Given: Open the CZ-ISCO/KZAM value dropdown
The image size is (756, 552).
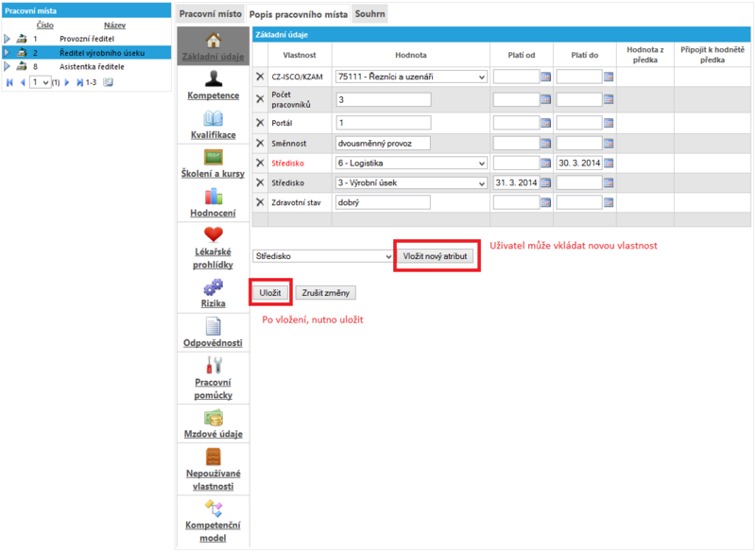Looking at the screenshot, I should coord(411,77).
